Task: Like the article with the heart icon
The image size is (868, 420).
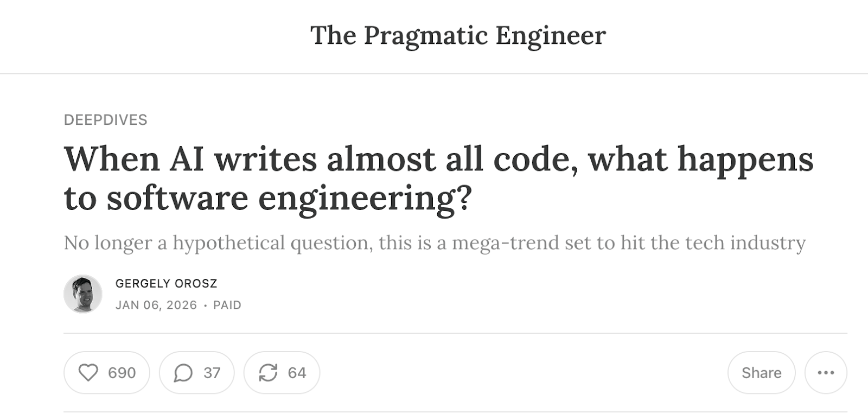Action: tap(88, 373)
